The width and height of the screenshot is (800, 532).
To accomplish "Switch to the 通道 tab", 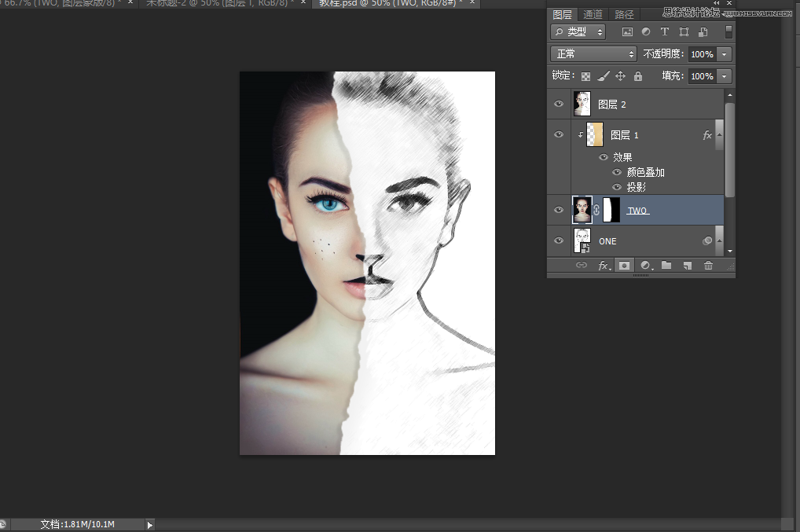I will (x=593, y=14).
